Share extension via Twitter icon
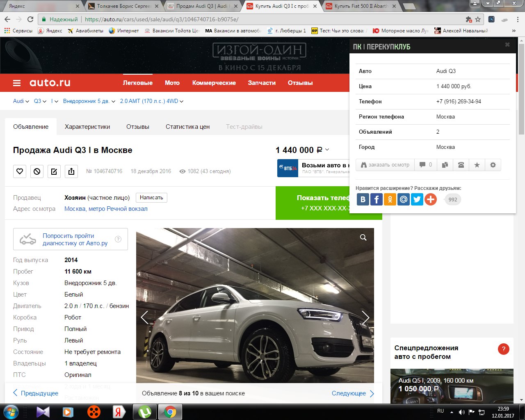 coord(417,199)
